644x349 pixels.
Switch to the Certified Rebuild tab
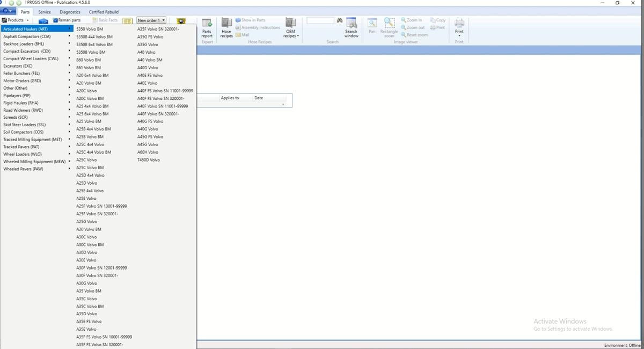click(104, 12)
